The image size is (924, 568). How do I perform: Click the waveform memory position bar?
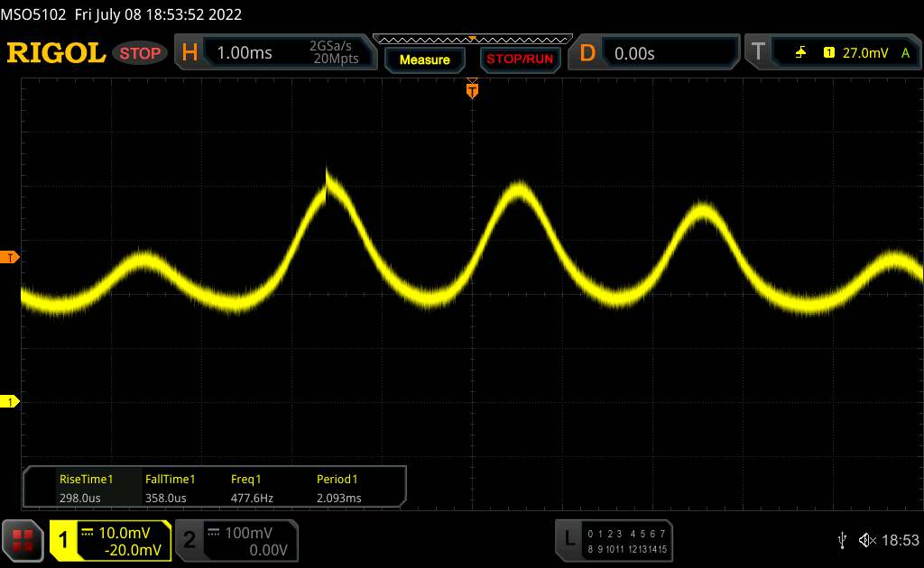coord(472,39)
